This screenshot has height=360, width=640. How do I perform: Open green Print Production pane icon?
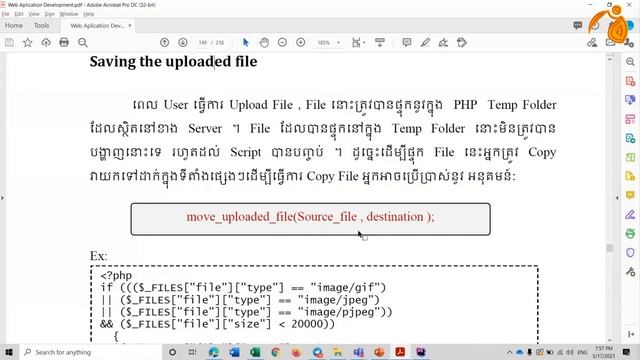pyautogui.click(x=630, y=233)
